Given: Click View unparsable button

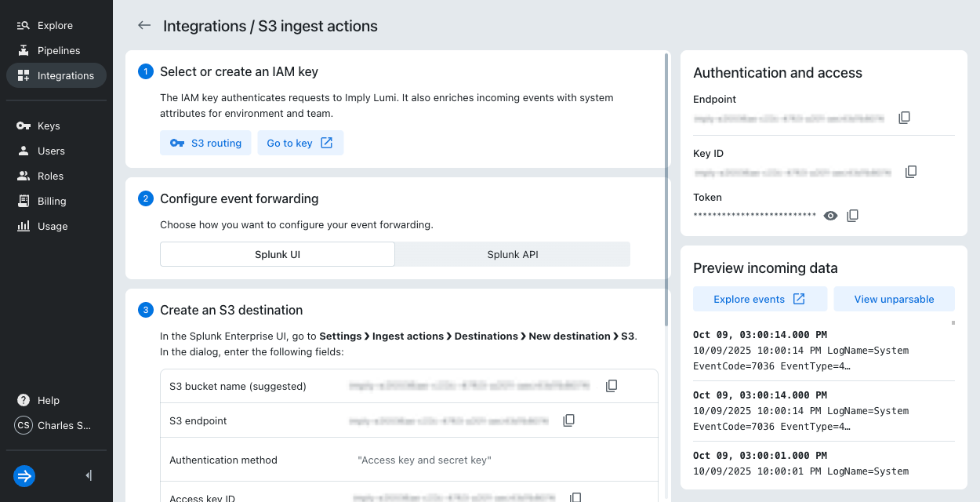Looking at the screenshot, I should (x=894, y=299).
